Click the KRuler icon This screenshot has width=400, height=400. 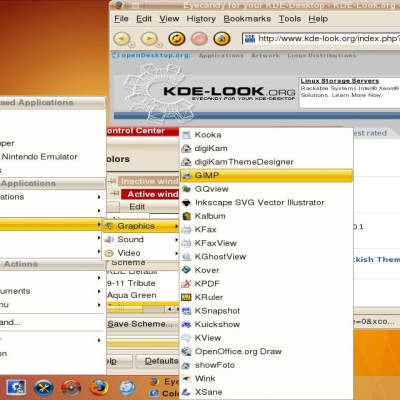tap(186, 297)
